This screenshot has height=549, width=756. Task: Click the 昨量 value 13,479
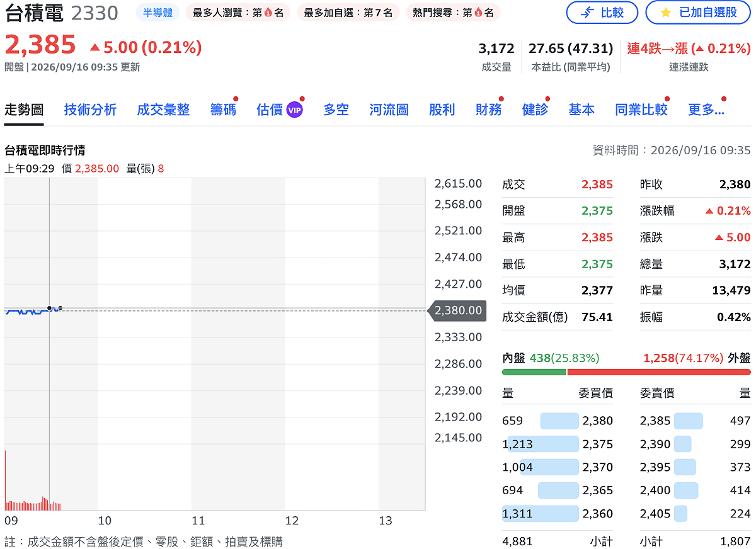coord(731,291)
